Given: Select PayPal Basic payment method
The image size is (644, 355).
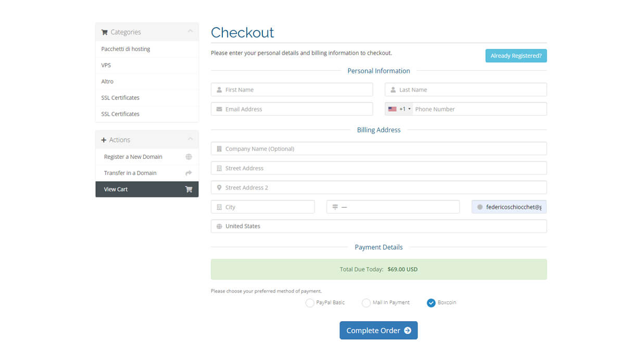Looking at the screenshot, I should tap(310, 303).
